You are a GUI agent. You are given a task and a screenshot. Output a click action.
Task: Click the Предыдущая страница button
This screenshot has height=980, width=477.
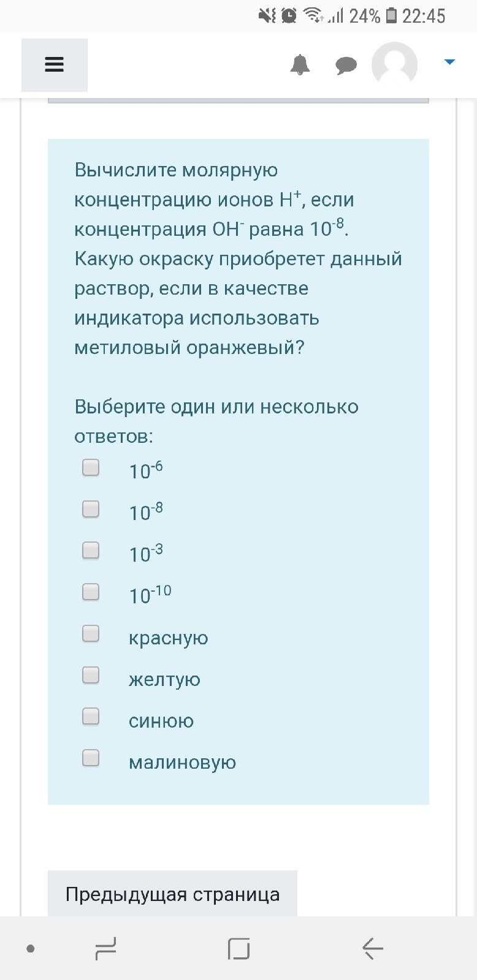[172, 894]
